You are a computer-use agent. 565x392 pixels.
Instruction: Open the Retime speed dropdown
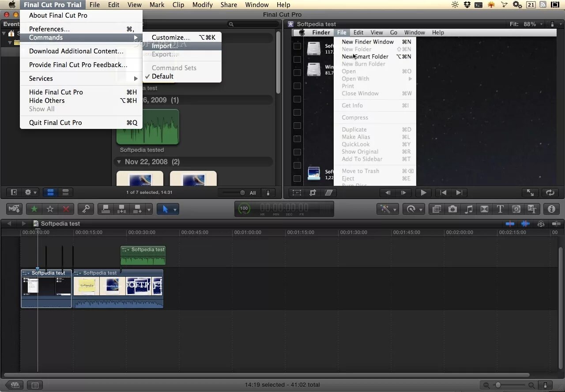[414, 209]
